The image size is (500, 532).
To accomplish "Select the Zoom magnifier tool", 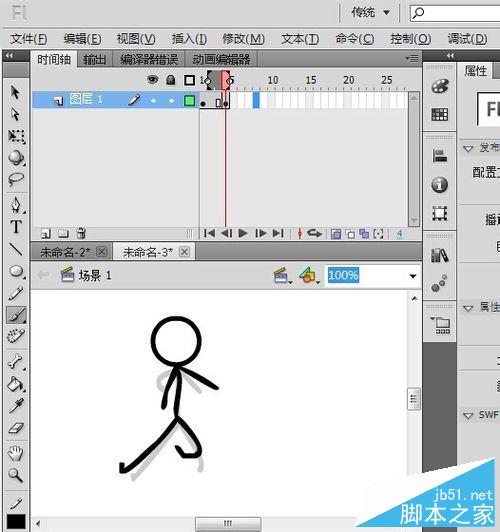I will 16,475.
